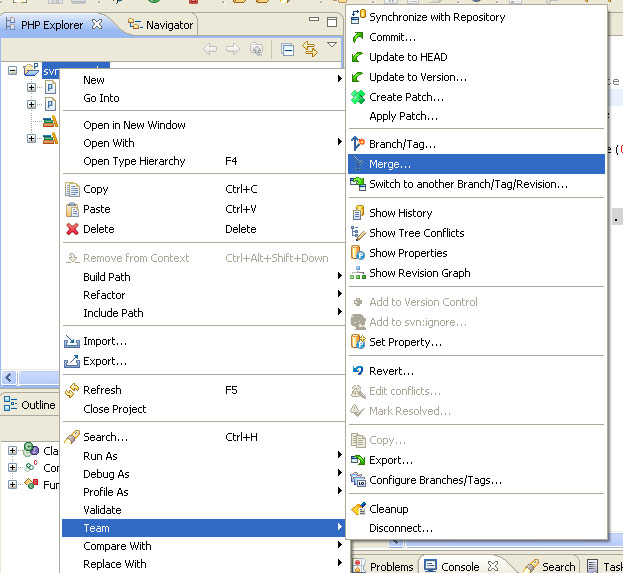Click the Create Patch green icon

coord(359,97)
